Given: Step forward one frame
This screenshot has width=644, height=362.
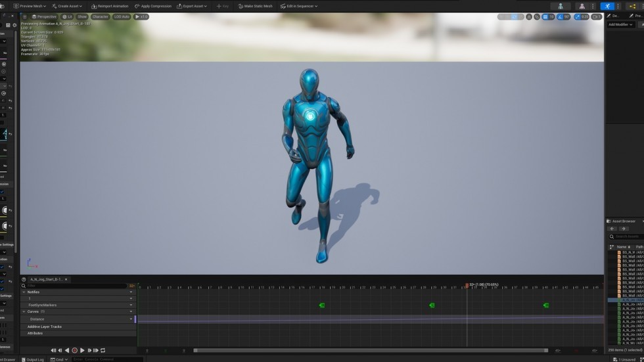Looking at the screenshot, I should (89, 351).
